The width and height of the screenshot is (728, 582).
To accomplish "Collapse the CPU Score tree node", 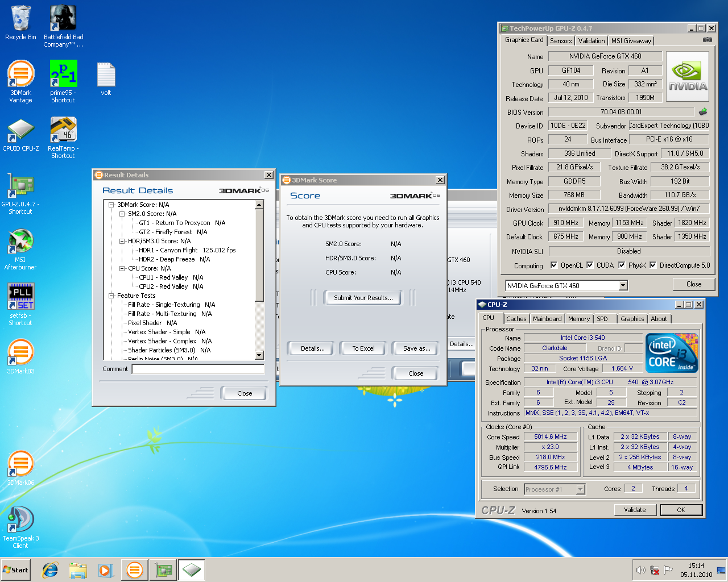I will click(122, 268).
